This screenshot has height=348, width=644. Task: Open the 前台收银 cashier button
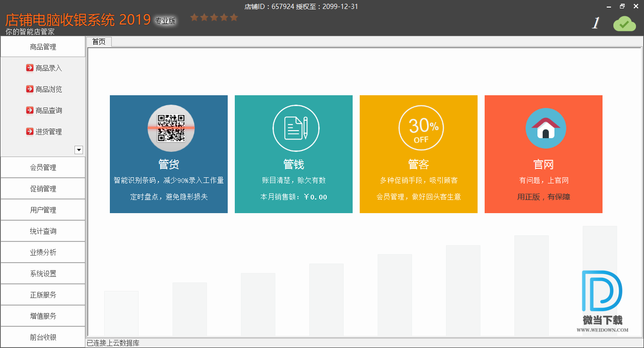[x=43, y=337]
